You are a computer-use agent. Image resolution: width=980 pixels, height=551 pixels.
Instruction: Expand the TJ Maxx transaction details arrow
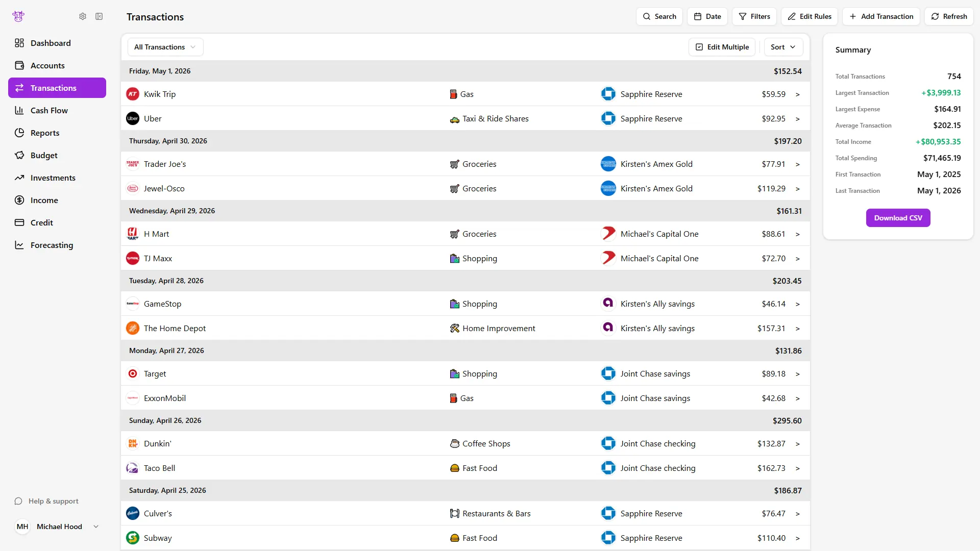(797, 259)
